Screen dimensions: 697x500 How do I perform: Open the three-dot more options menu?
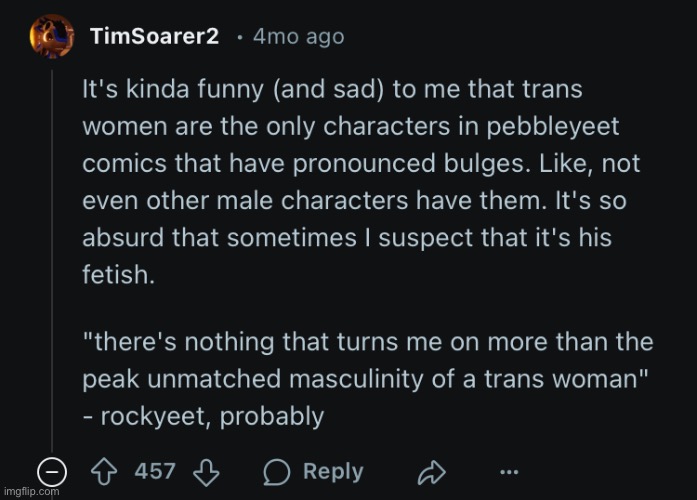[509, 472]
